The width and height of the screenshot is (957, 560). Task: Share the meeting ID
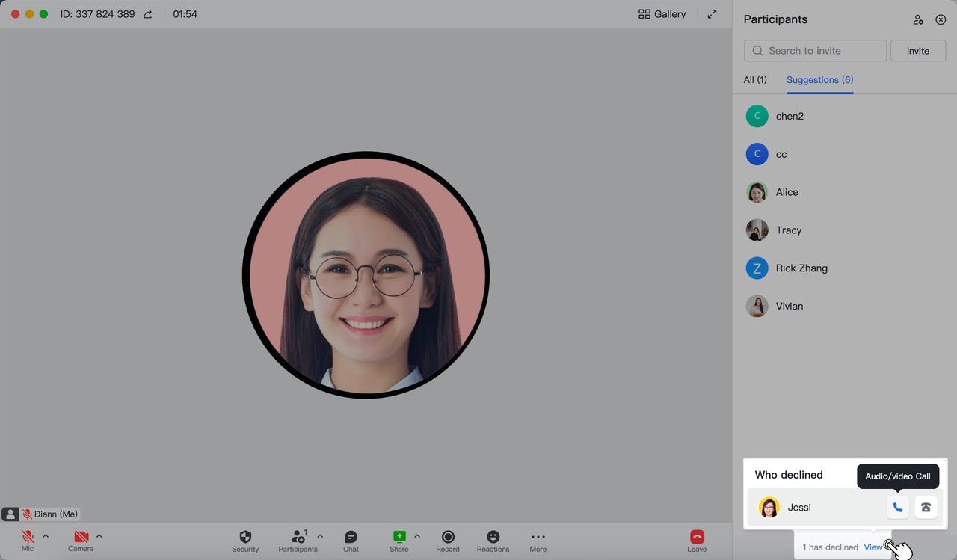[147, 13]
